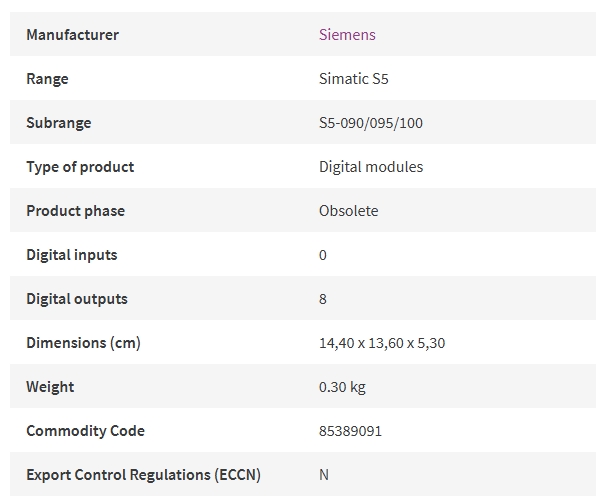Click the Digital inputs label
This screenshot has width=606, height=504.
point(72,255)
